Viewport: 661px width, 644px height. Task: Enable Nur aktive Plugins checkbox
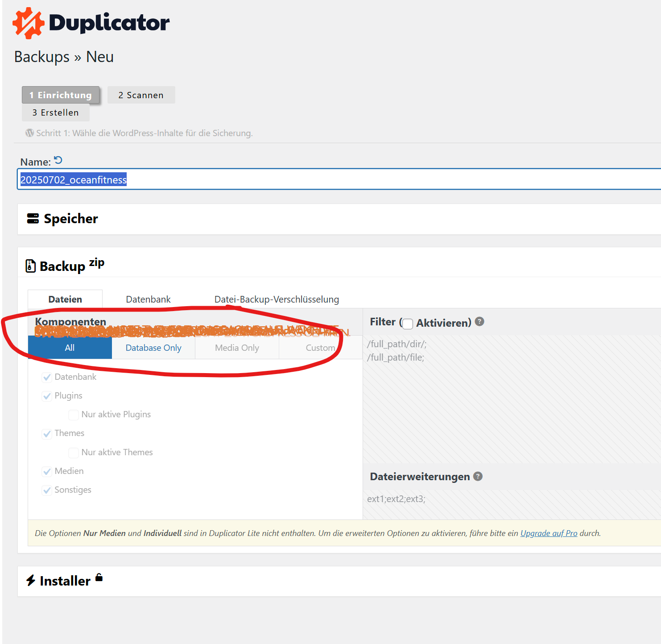point(74,415)
